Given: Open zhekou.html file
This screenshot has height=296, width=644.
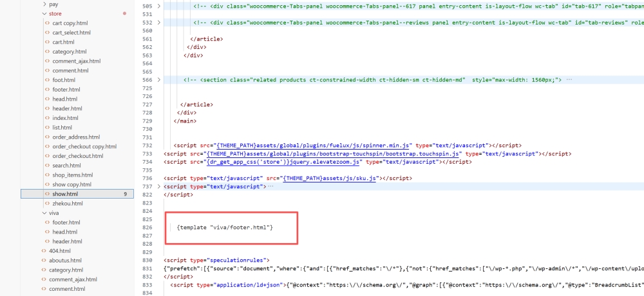Looking at the screenshot, I should [x=68, y=203].
